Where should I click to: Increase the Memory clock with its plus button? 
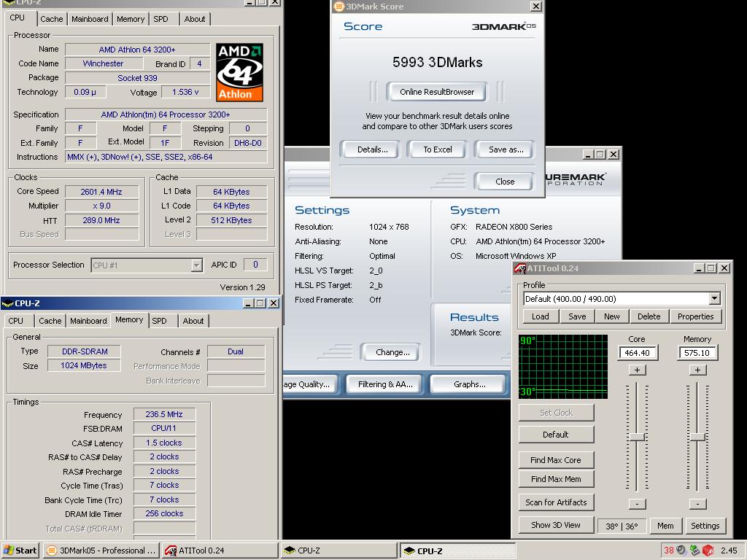point(697,370)
